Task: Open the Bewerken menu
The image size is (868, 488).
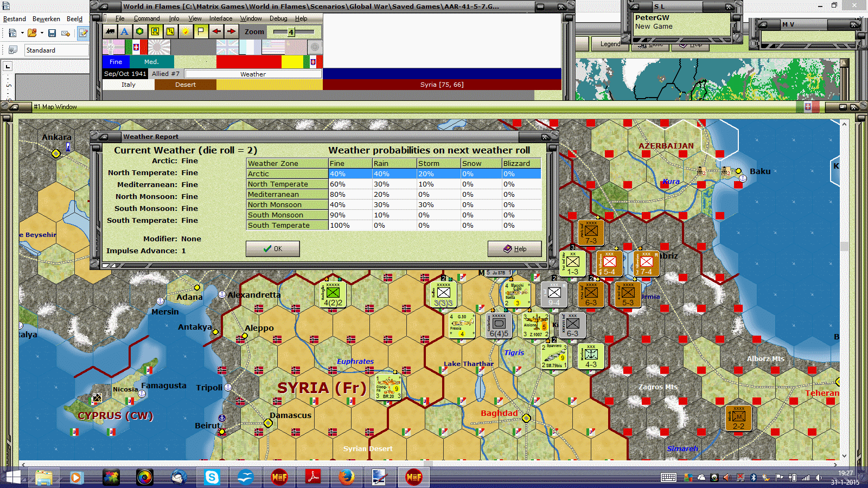Action: pyautogui.click(x=46, y=19)
